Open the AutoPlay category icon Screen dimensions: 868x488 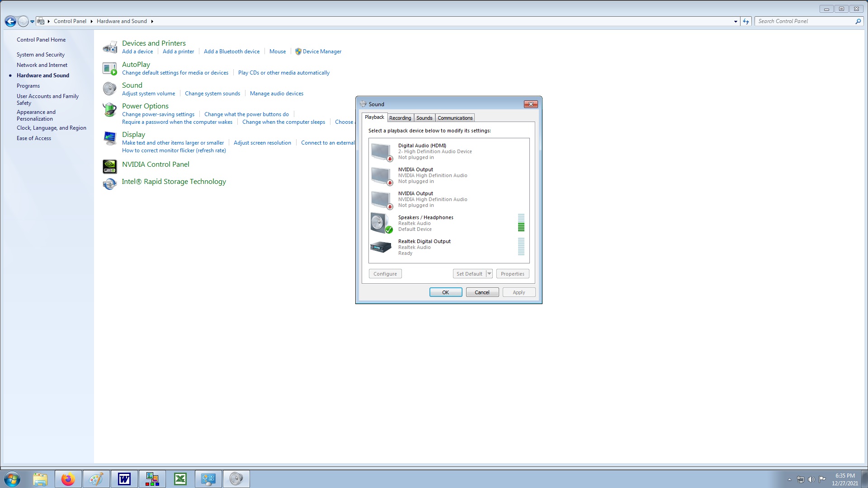point(110,68)
